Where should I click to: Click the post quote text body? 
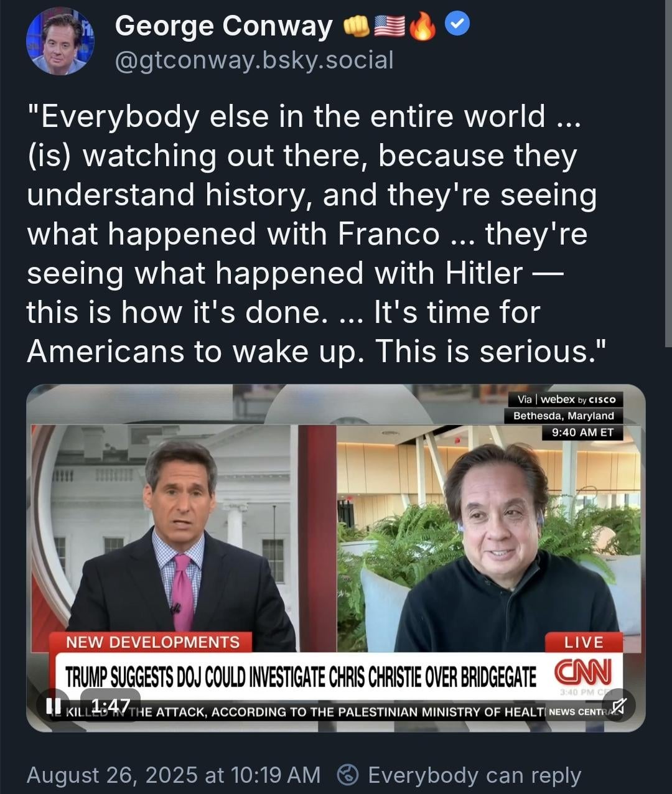pyautogui.click(x=311, y=233)
